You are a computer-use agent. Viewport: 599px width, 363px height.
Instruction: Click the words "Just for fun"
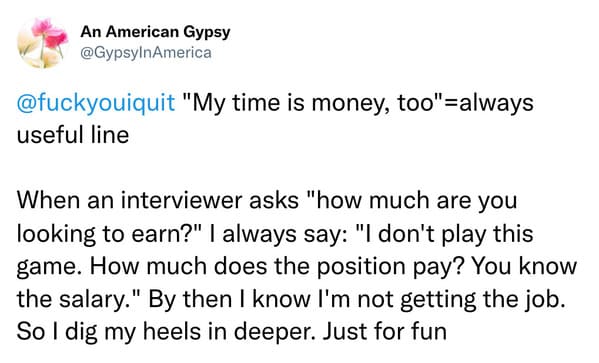385,332
